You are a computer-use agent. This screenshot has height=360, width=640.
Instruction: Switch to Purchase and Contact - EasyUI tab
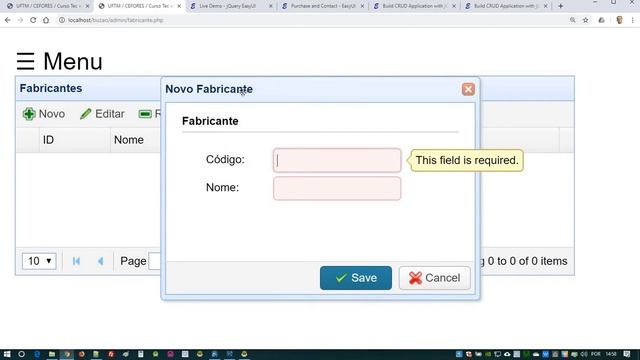[323, 6]
